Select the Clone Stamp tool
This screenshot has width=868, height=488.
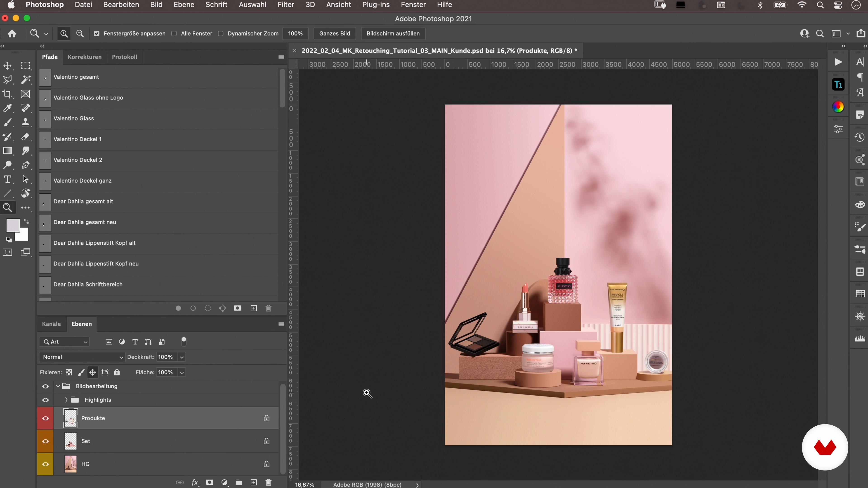(26, 122)
